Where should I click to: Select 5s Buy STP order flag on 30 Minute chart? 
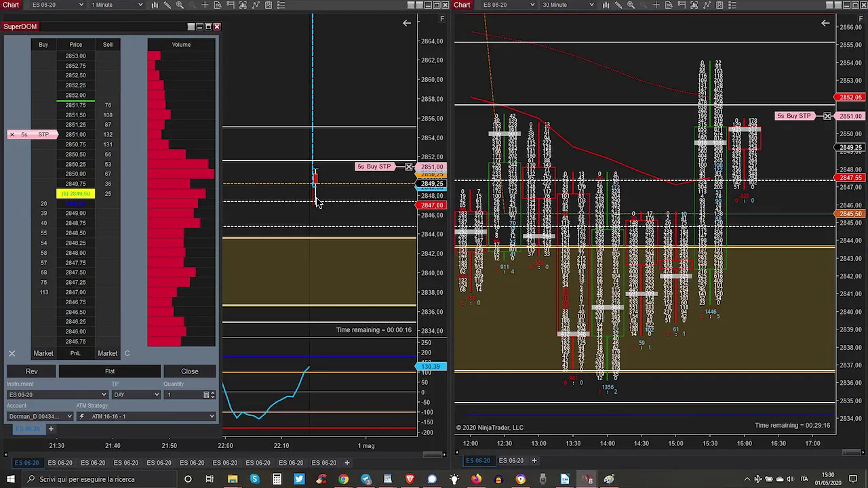click(793, 116)
